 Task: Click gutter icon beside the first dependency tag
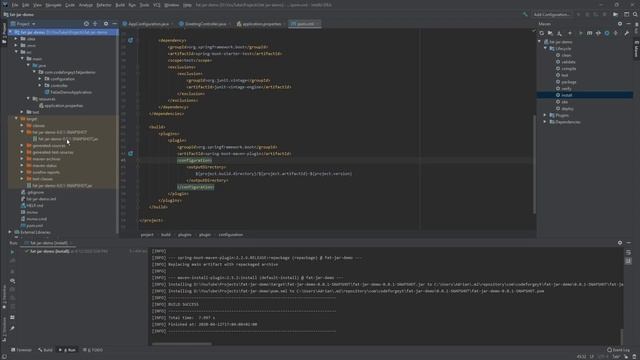pyautogui.click(x=130, y=40)
